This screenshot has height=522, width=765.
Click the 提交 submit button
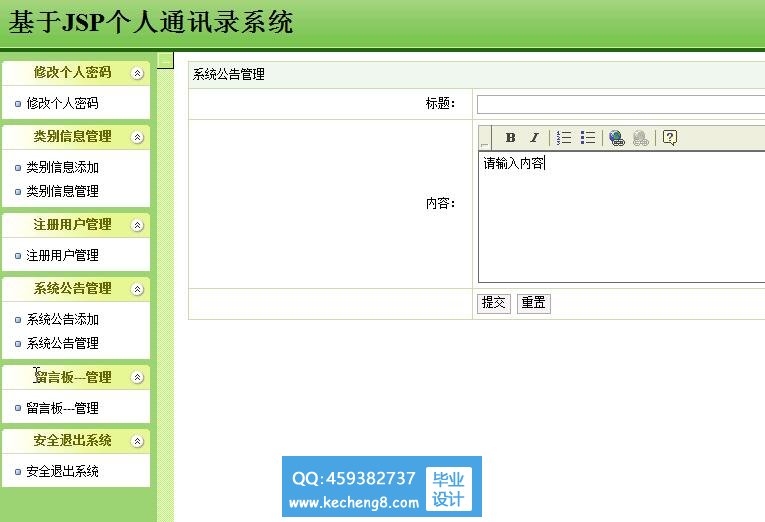pyautogui.click(x=494, y=303)
